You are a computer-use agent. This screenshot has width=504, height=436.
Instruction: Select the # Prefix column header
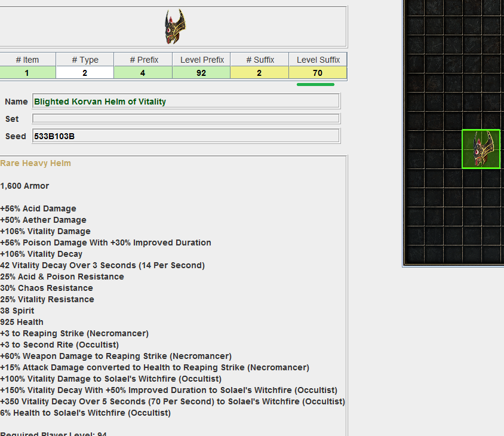tap(143, 60)
